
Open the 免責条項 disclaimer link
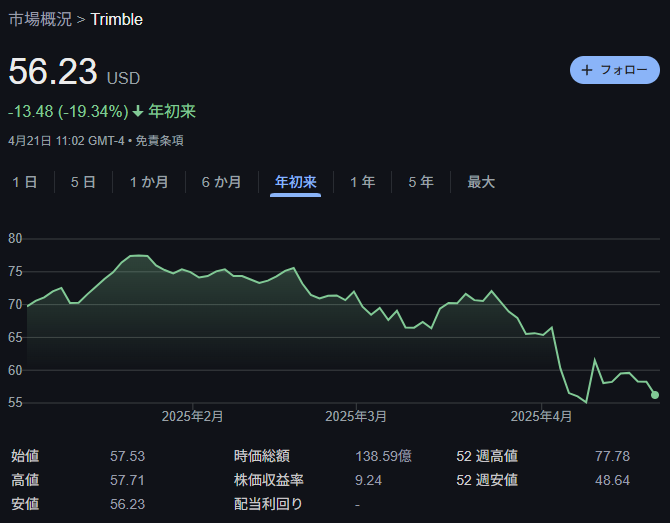click(x=159, y=141)
